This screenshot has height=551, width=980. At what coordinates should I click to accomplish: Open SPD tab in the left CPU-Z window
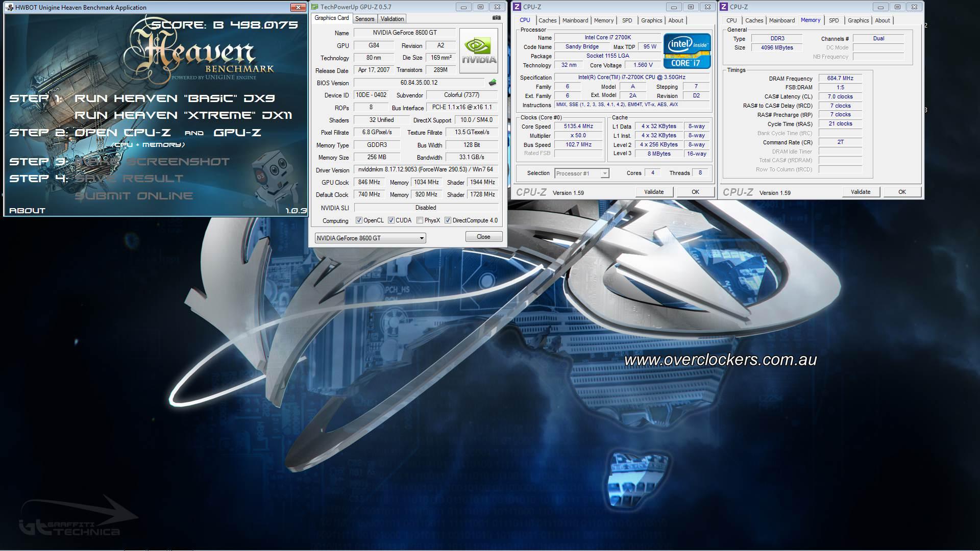coord(627,20)
